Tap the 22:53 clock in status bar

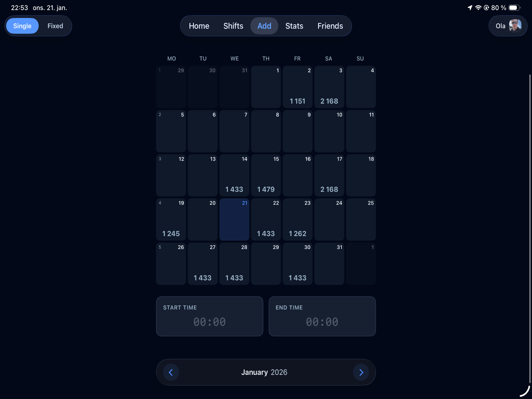20,8
